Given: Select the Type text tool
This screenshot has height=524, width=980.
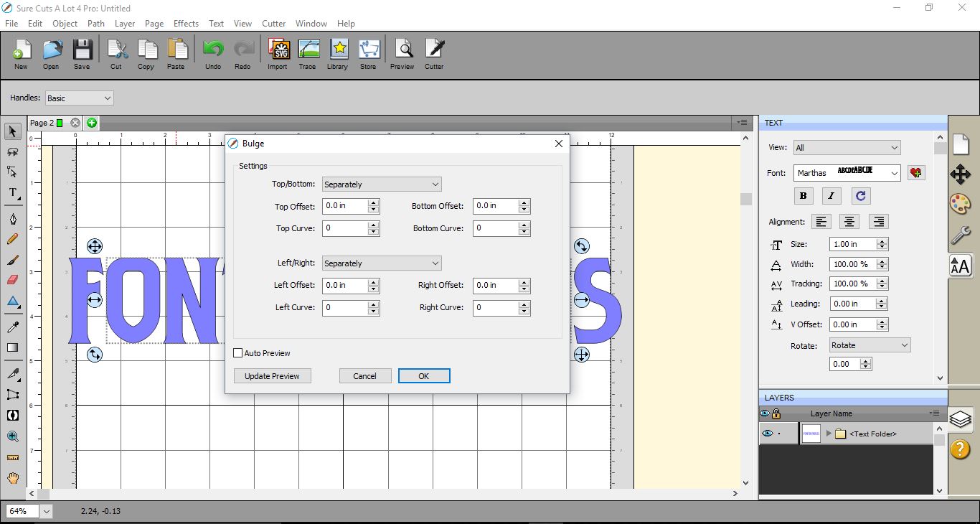Looking at the screenshot, I should (x=12, y=193).
